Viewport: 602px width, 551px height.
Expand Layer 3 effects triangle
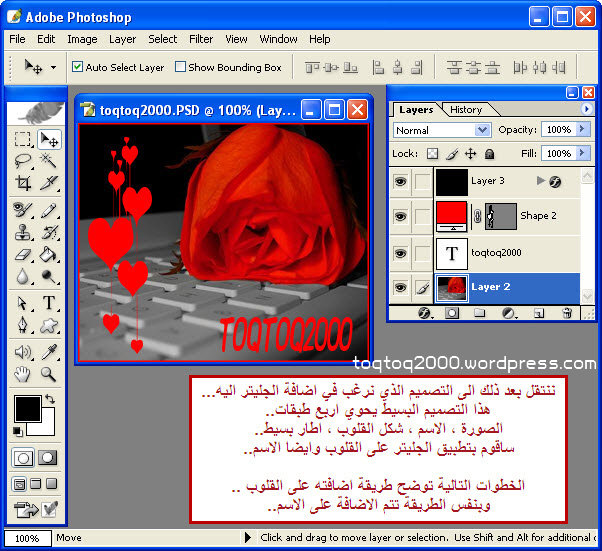click(541, 181)
